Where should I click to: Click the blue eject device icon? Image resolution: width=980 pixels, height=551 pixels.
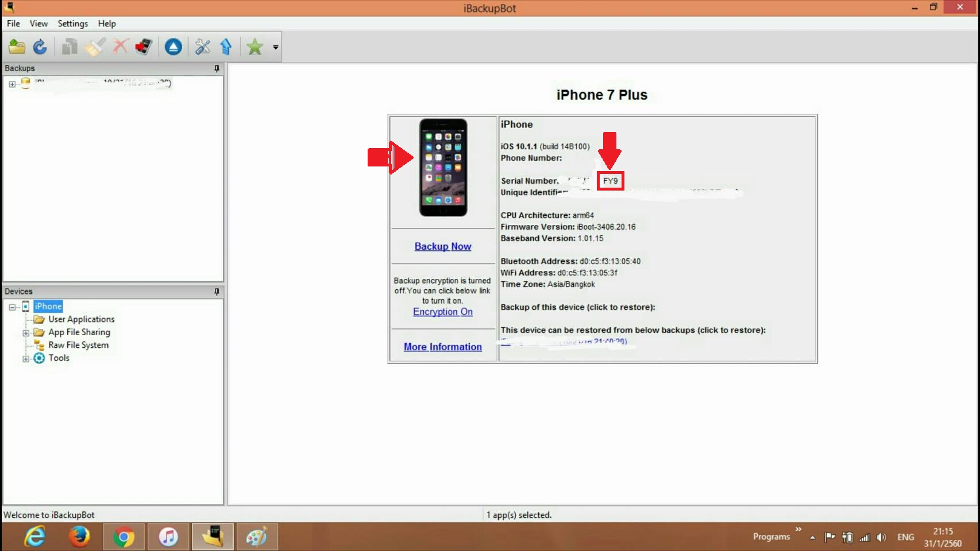pos(173,46)
